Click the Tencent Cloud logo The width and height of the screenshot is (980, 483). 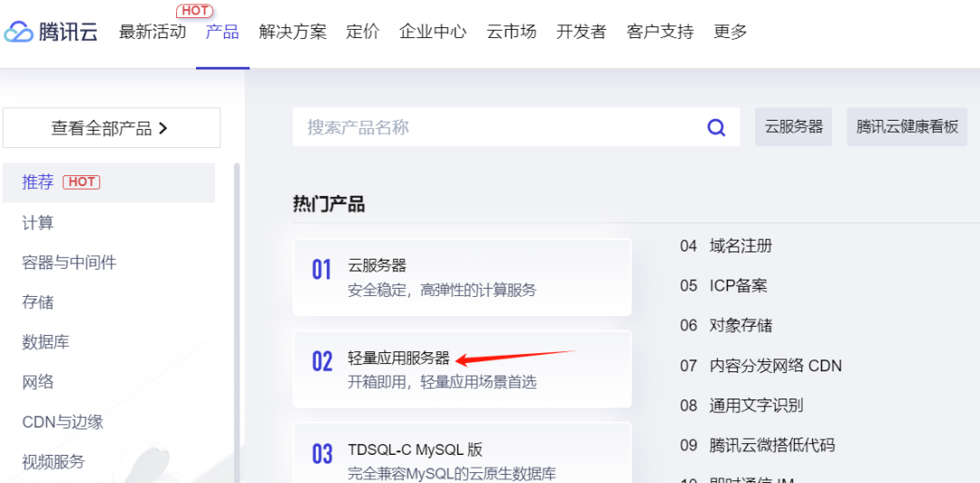(51, 32)
